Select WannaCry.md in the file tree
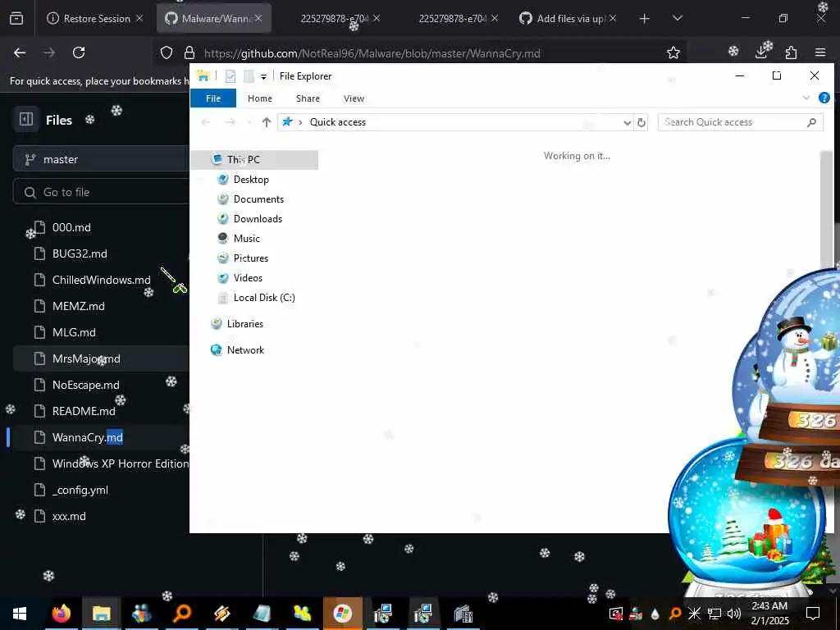840x630 pixels. click(87, 437)
